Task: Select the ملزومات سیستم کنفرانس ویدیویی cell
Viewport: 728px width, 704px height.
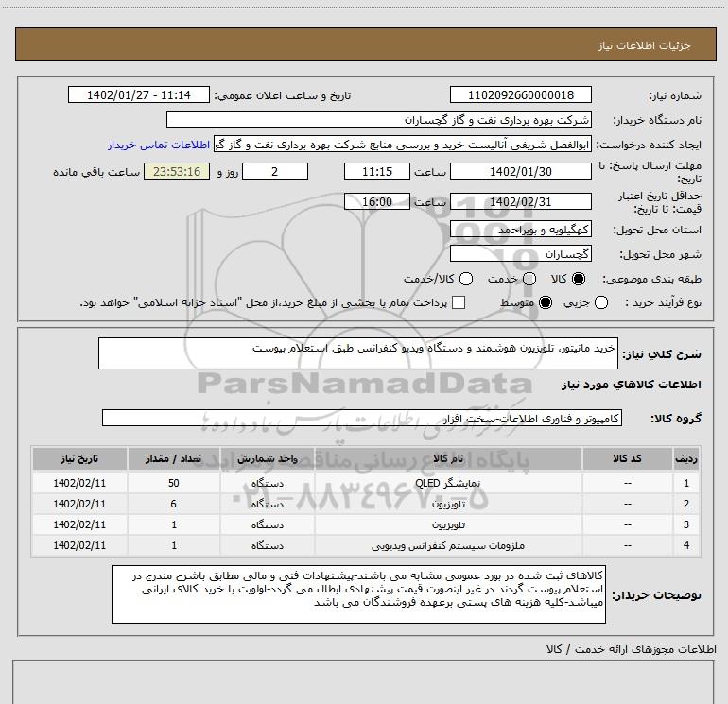Action: (x=448, y=546)
